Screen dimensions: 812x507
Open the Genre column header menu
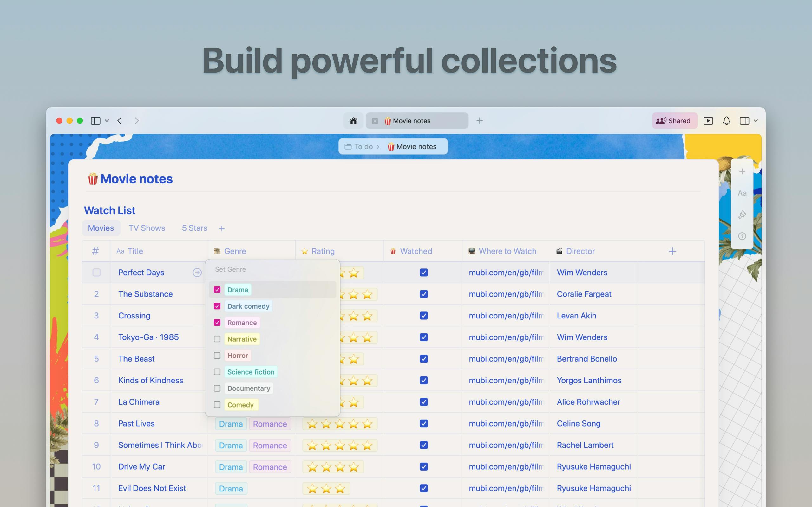(x=235, y=251)
